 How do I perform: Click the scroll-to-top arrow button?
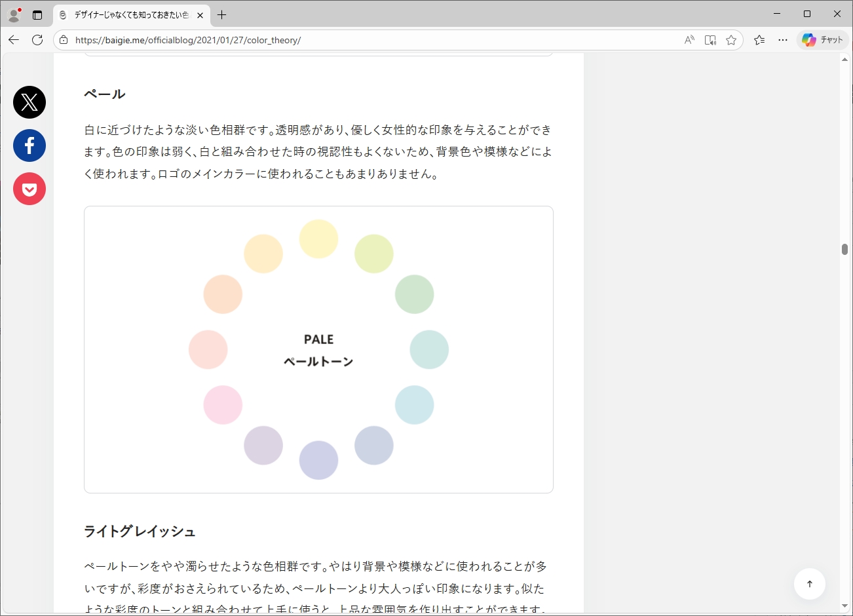809,584
